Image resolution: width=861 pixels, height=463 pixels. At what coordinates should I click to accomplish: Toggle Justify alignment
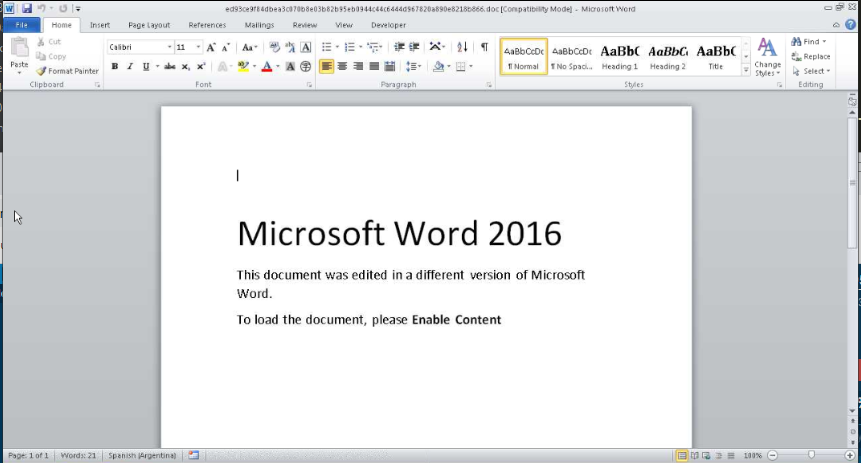pos(374,66)
